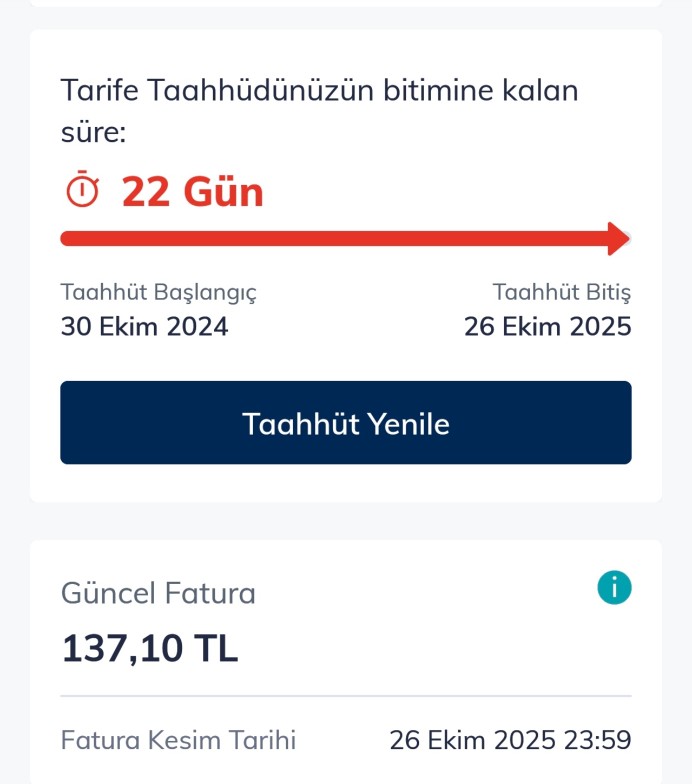Tap empty card space below Taahhüt Yenile button
Screen dimensions: 692x784
point(346,484)
